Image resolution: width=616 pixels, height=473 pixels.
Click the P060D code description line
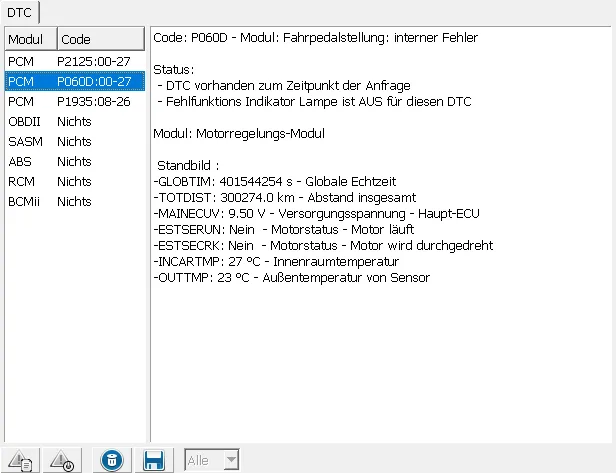(x=315, y=37)
